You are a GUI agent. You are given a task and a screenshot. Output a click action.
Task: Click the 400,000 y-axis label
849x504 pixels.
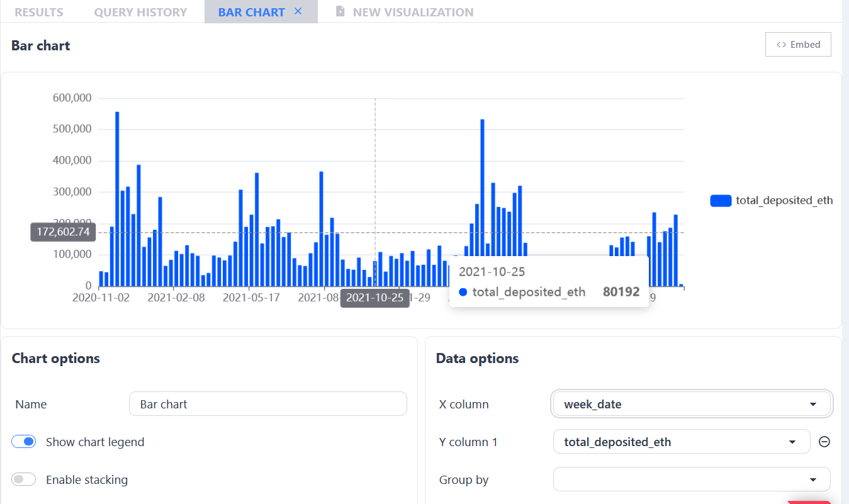[x=72, y=160]
